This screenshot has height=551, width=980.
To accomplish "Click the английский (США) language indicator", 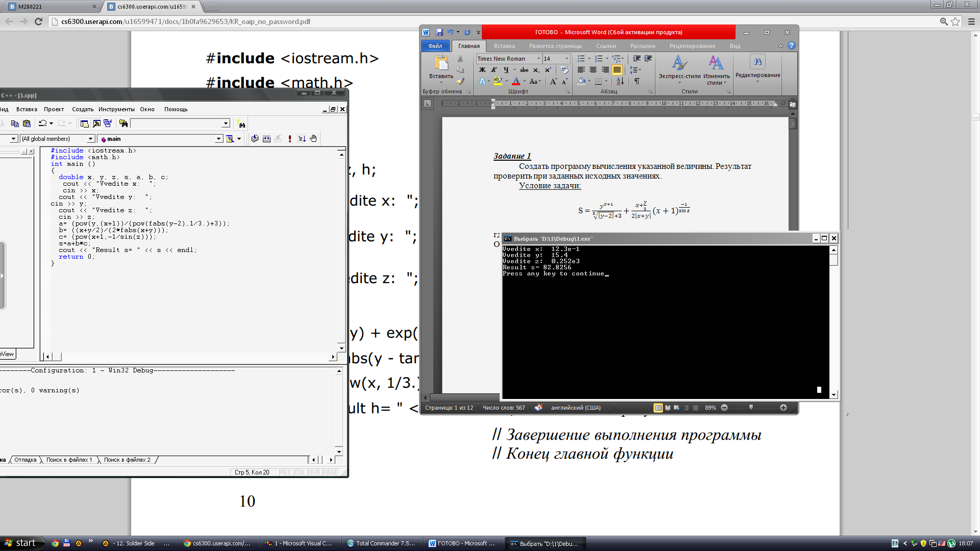I will (576, 408).
